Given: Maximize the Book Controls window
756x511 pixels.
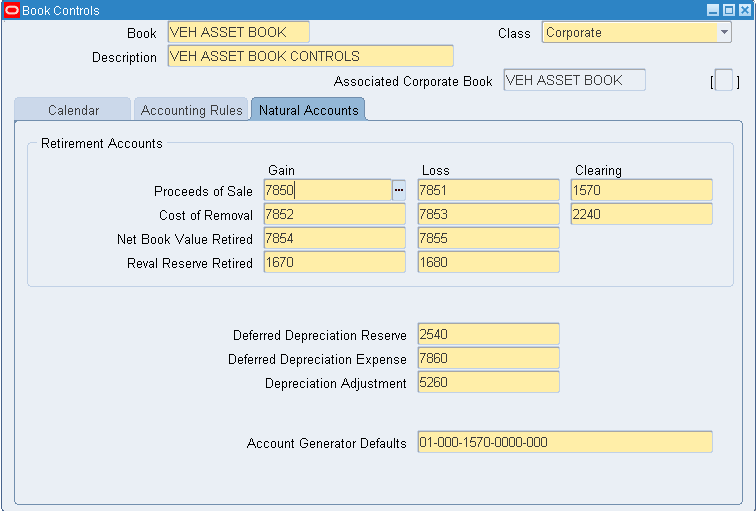Looking at the screenshot, I should click(x=728, y=10).
